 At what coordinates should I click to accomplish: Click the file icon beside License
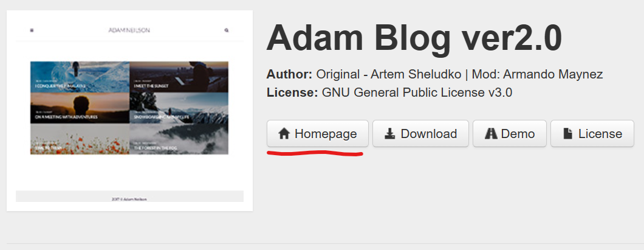568,134
